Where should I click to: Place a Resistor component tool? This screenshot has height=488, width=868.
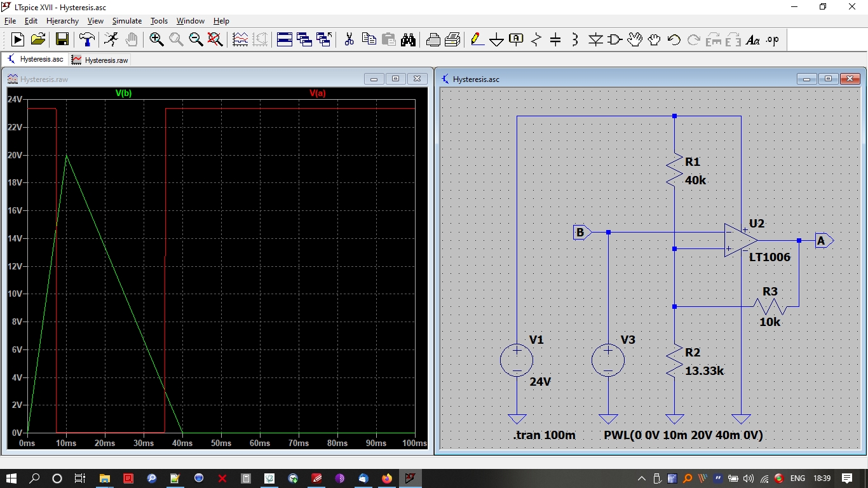pyautogui.click(x=536, y=39)
